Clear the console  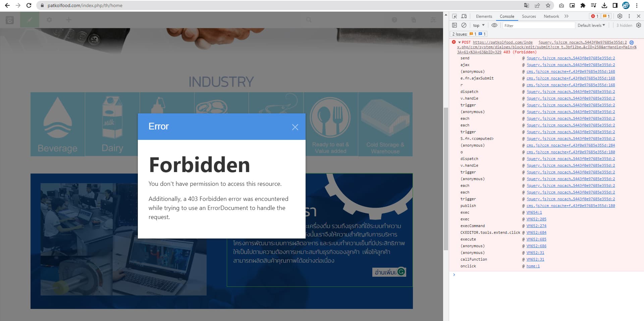464,25
